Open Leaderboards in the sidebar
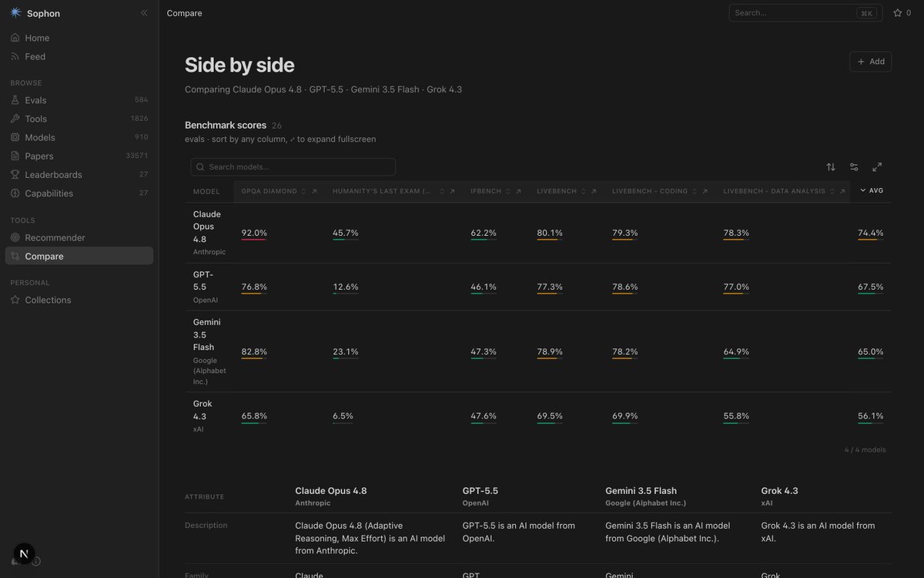This screenshot has height=578, width=924. point(79,174)
